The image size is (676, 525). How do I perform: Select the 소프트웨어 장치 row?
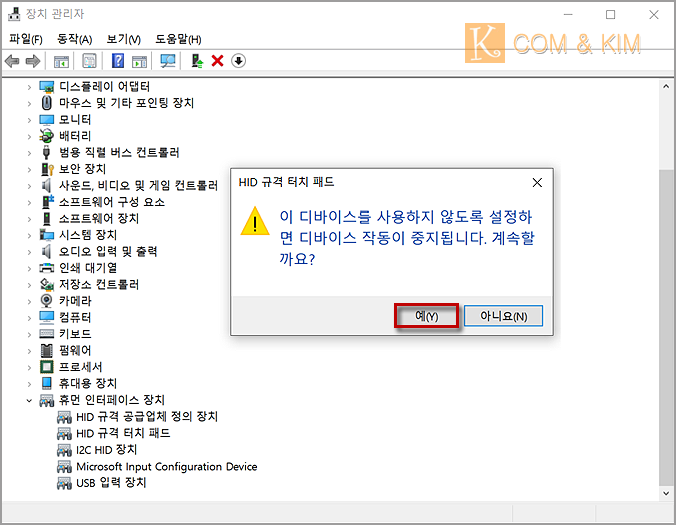pos(99,219)
